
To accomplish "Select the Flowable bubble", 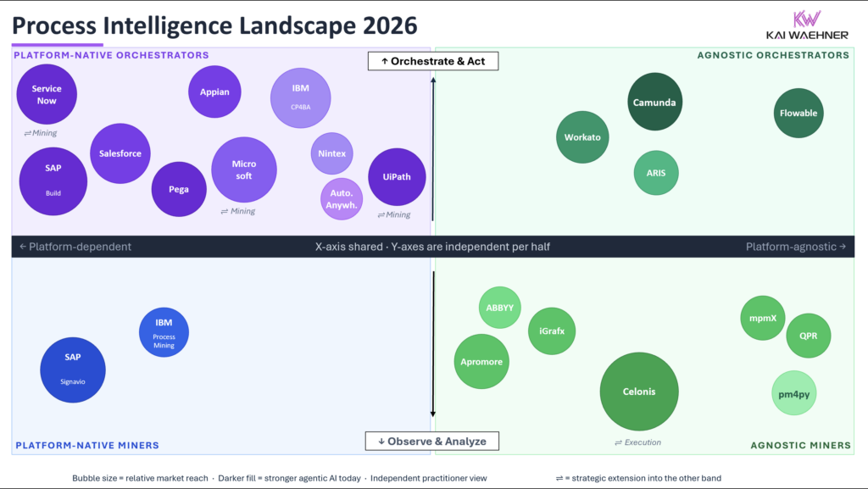I will [x=798, y=113].
